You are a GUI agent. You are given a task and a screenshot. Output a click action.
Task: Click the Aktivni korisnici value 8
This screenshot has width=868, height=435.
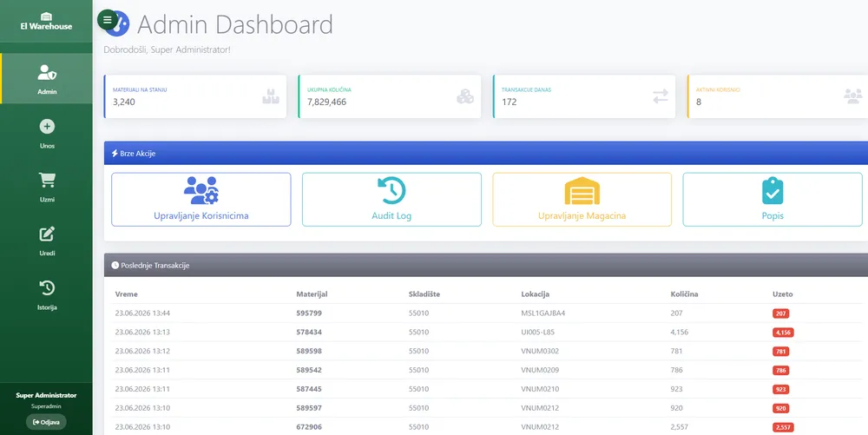pyautogui.click(x=699, y=102)
